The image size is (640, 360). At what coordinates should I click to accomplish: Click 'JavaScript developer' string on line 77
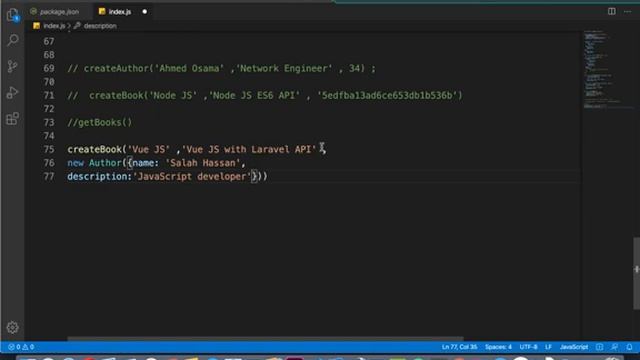click(x=192, y=176)
